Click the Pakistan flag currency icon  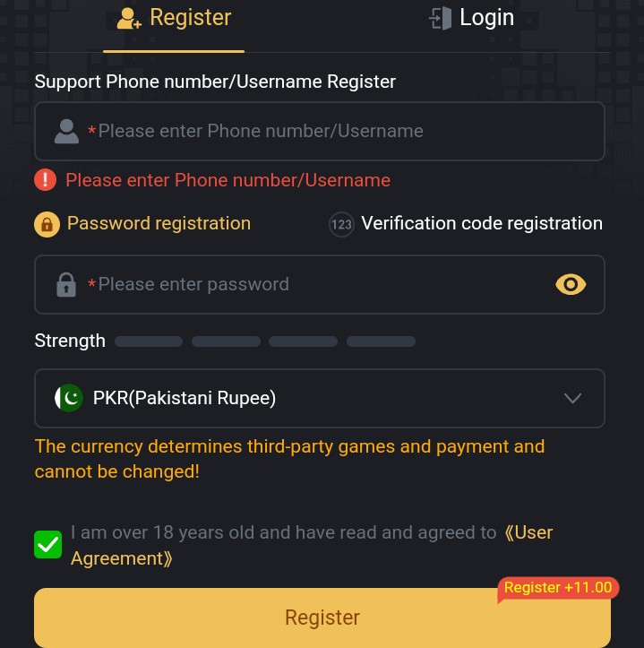(x=69, y=398)
